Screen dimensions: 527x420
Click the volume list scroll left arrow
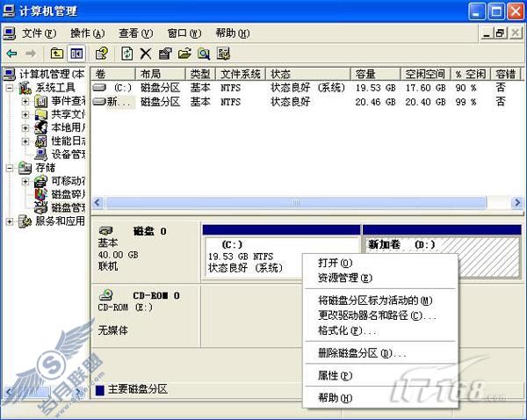(x=97, y=202)
